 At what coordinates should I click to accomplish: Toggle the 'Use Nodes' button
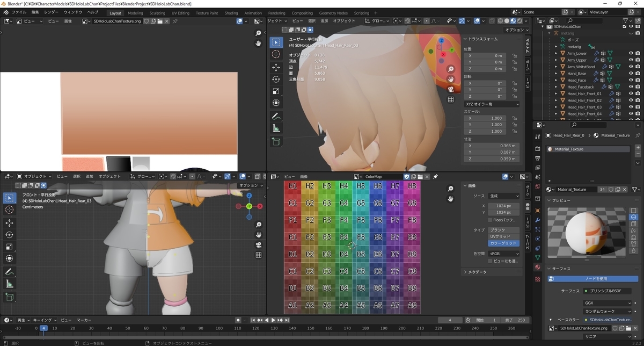(594, 278)
